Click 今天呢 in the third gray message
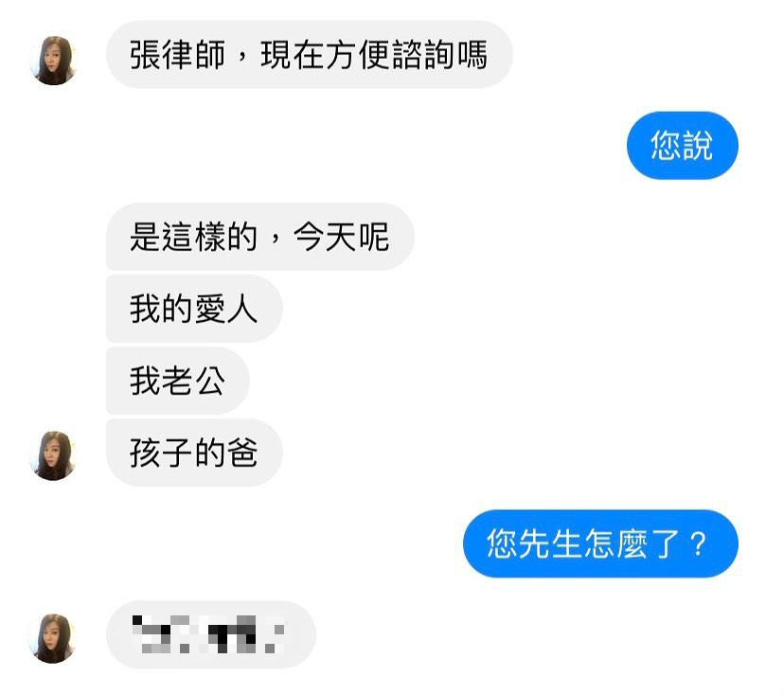The image size is (784, 694). coord(341,237)
